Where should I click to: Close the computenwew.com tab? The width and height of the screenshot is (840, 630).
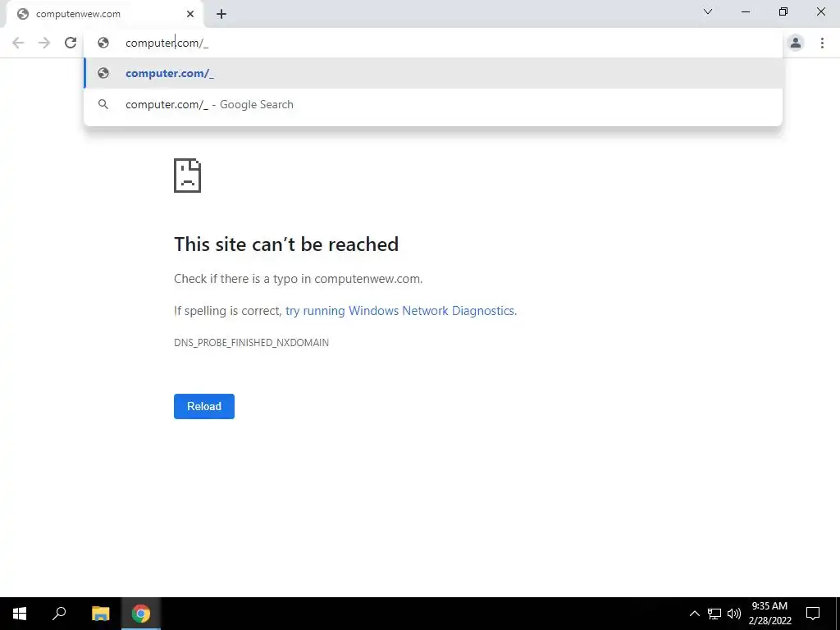pyautogui.click(x=190, y=14)
